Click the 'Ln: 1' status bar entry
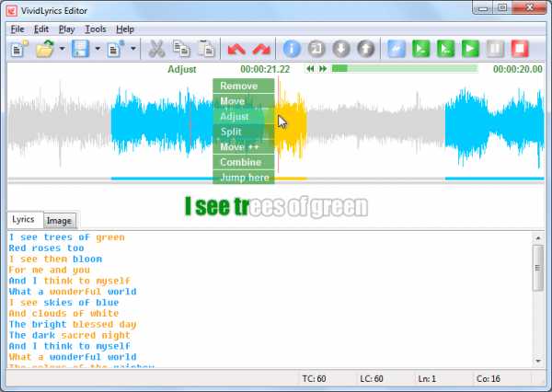Screen dimensions: 552x392 coord(427,379)
